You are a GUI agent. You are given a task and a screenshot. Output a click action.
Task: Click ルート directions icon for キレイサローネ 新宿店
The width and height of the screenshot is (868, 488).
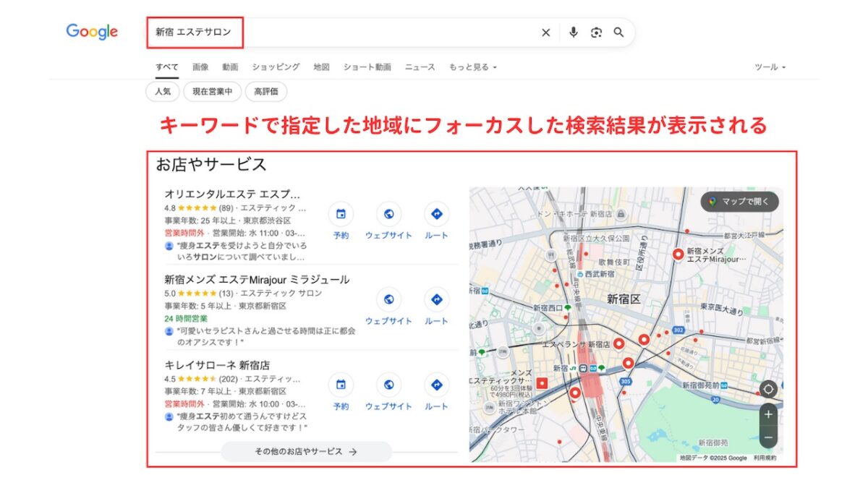(436, 385)
